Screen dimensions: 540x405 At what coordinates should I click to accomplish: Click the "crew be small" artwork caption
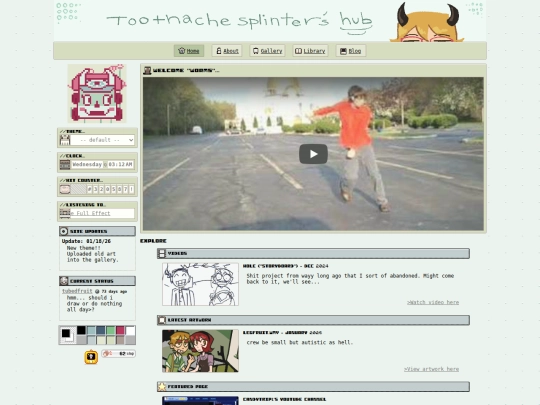point(300,342)
